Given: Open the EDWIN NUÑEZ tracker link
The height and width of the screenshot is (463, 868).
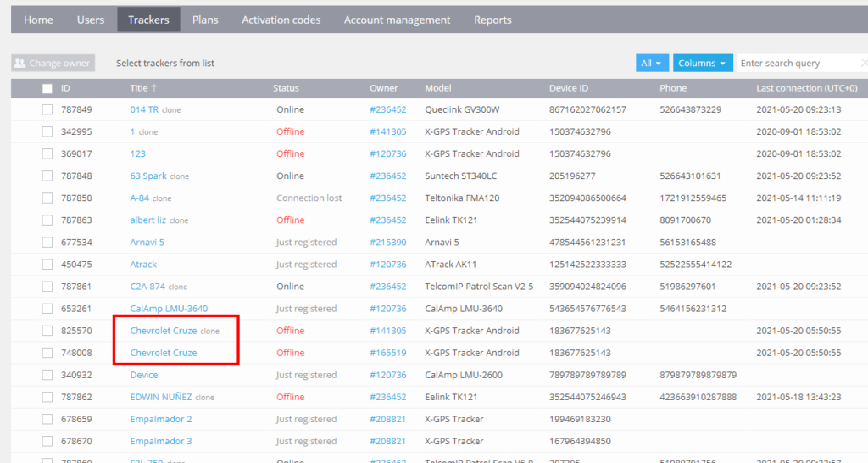Looking at the screenshot, I should (161, 397).
